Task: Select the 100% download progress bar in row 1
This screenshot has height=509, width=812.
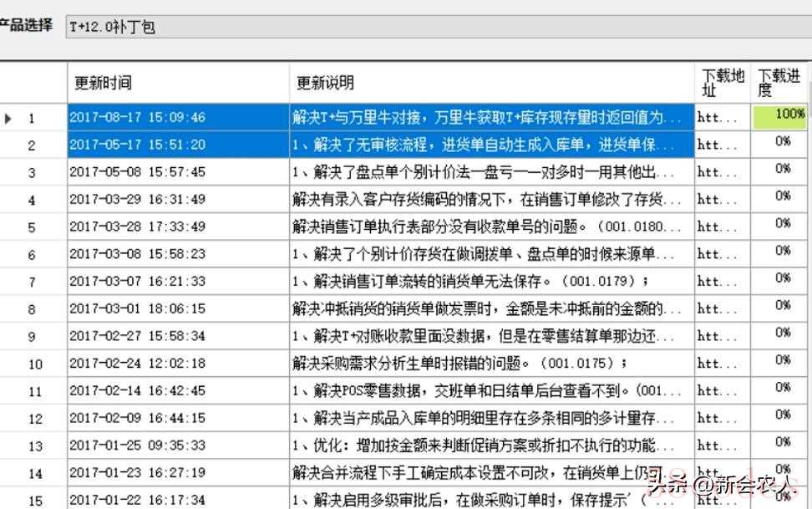Action: tap(779, 117)
